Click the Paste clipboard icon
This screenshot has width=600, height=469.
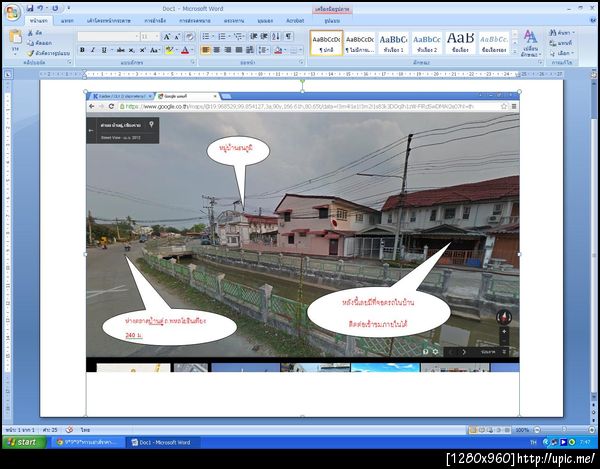(x=15, y=37)
